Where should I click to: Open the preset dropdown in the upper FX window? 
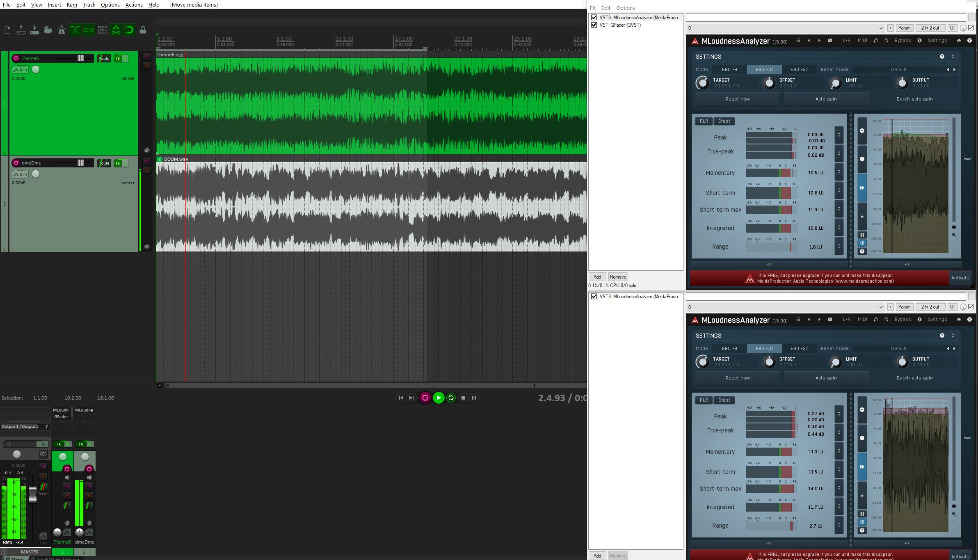point(786,28)
